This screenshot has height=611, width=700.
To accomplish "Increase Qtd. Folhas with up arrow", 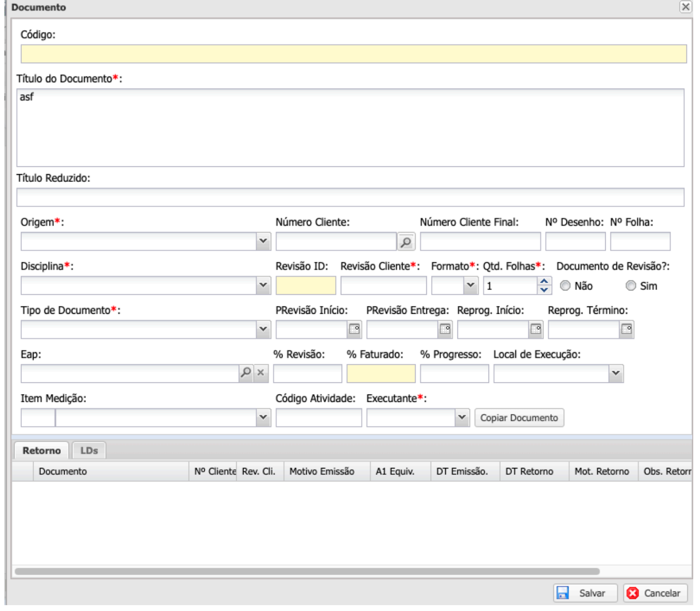I will pos(544,282).
